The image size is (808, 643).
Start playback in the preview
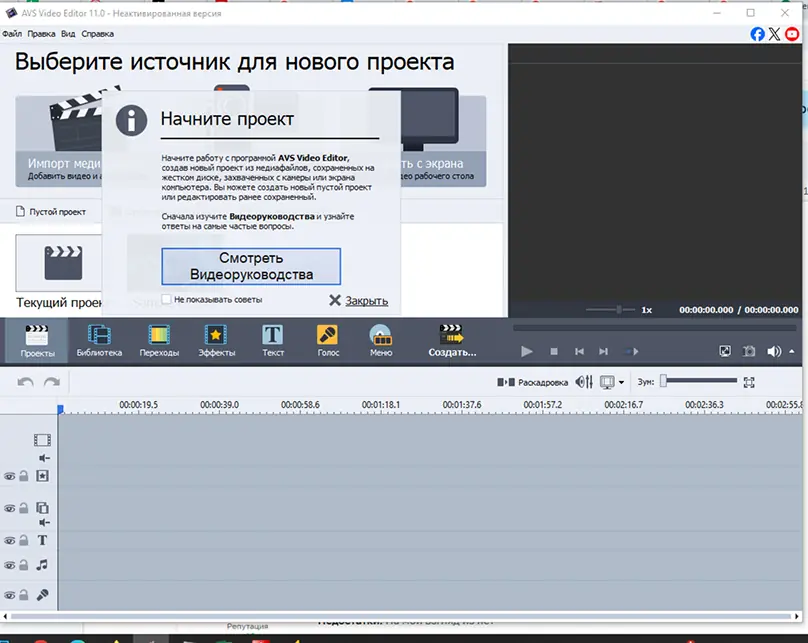coord(526,351)
